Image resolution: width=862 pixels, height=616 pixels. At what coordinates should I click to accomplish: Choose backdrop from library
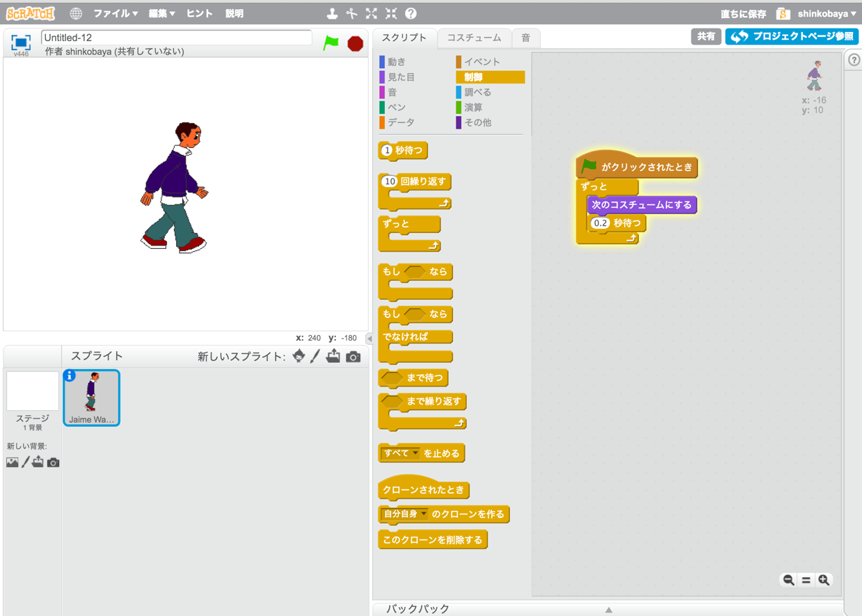[x=13, y=462]
